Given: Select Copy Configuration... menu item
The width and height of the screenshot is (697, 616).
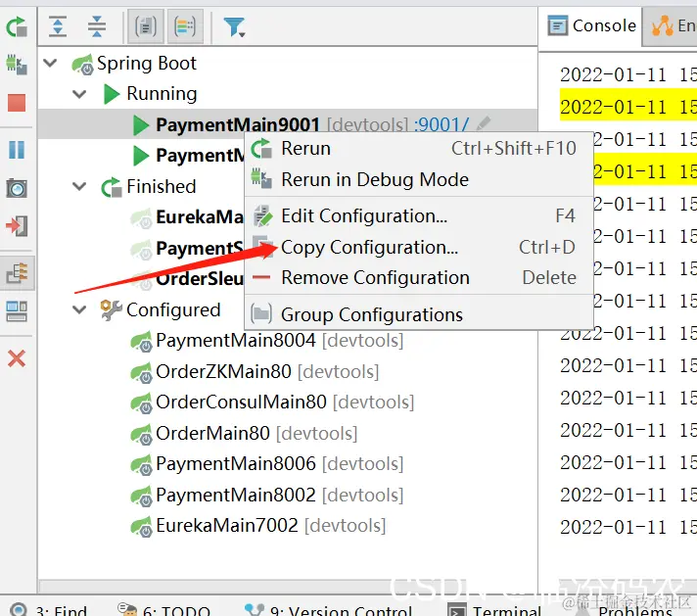Looking at the screenshot, I should pyautogui.click(x=419, y=248).
